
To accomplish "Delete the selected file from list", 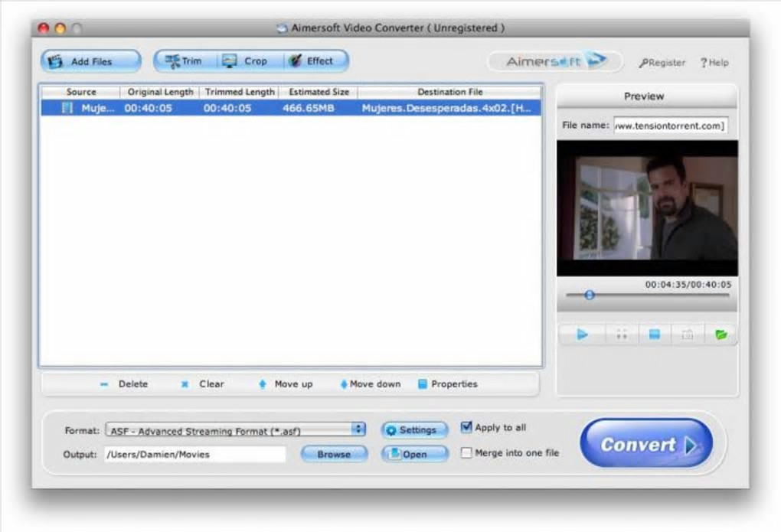I will [x=125, y=384].
